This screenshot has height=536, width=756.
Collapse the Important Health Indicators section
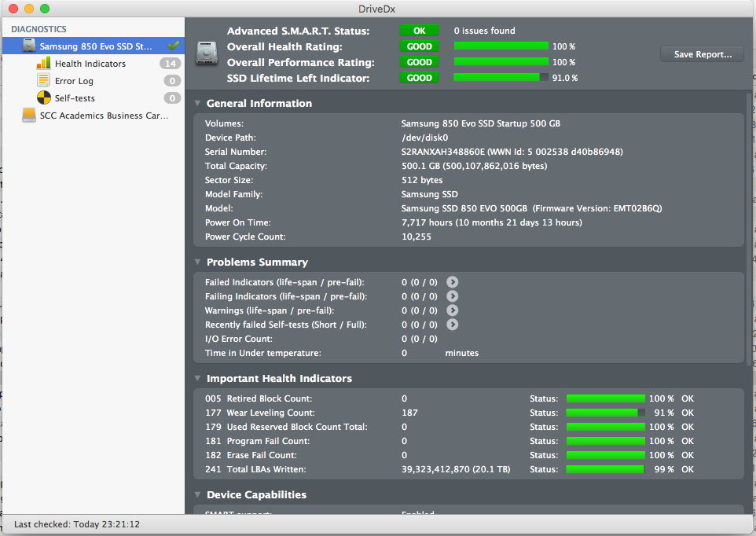point(197,378)
